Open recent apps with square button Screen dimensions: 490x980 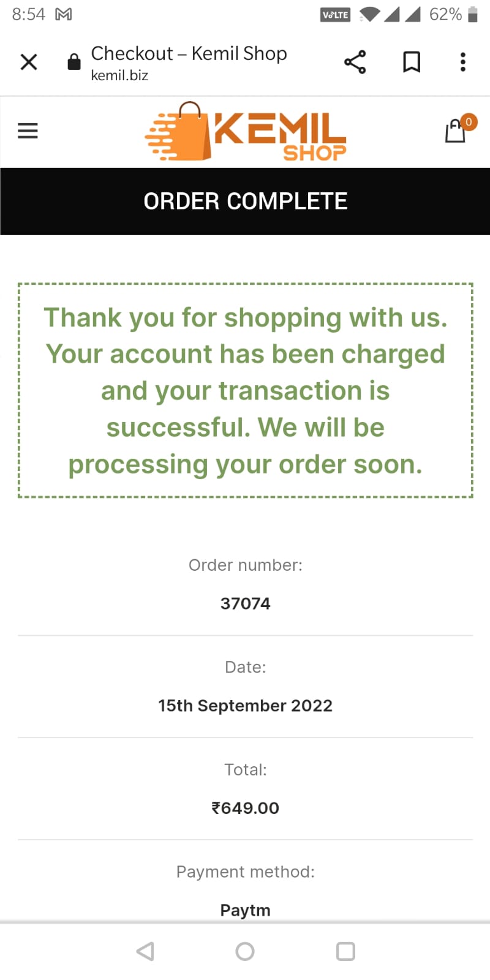click(345, 951)
